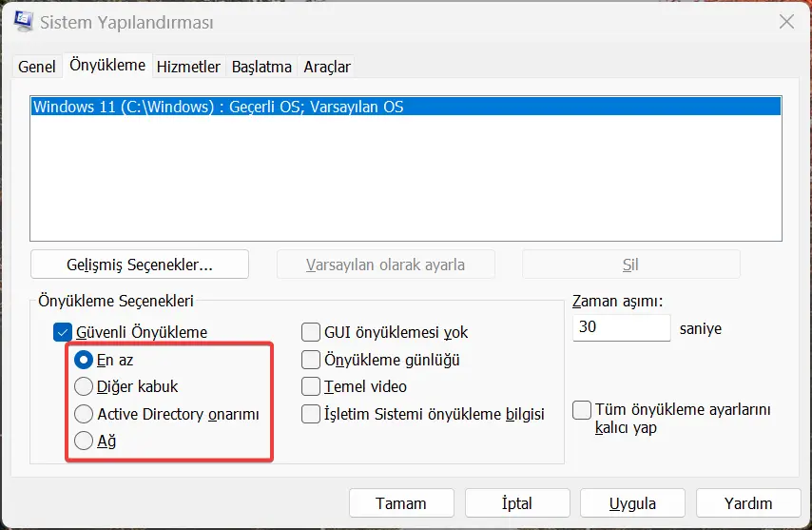The width and height of the screenshot is (812, 530).
Task: Open Gelişmiş Seçenekler dialog
Action: tap(140, 265)
